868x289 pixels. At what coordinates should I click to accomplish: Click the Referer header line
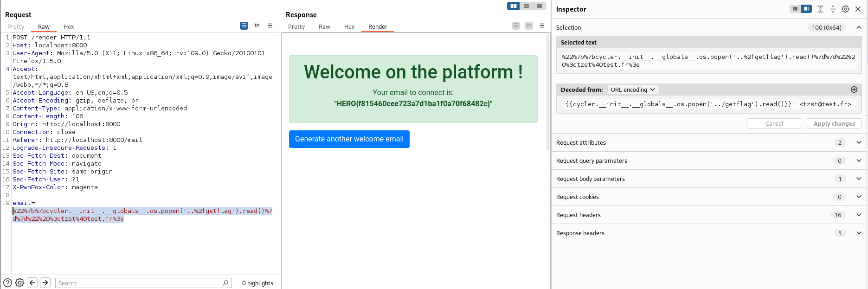(77, 140)
